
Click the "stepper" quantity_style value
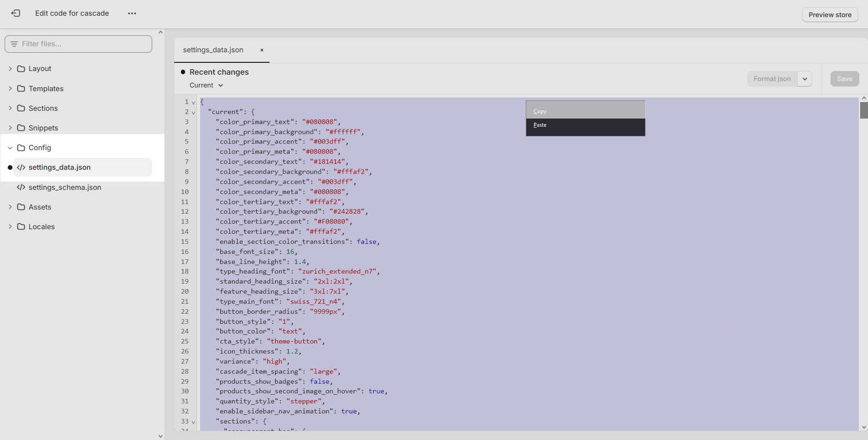click(x=304, y=401)
